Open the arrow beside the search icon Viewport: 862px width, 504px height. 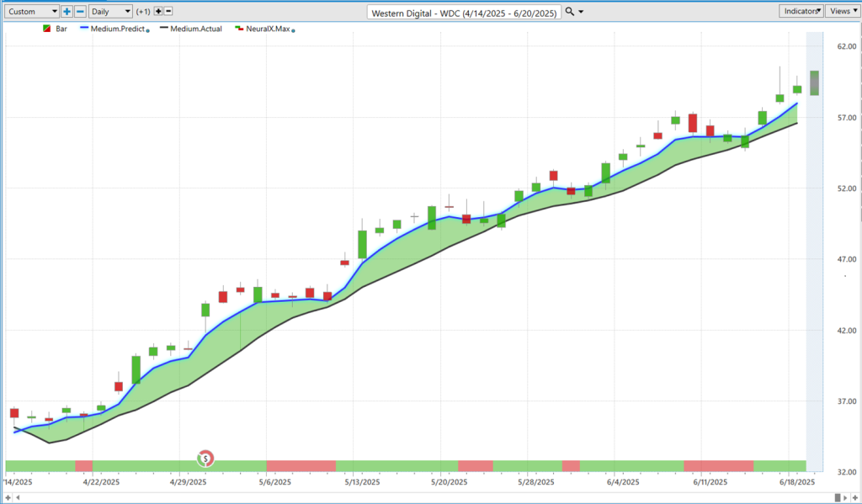pos(581,12)
